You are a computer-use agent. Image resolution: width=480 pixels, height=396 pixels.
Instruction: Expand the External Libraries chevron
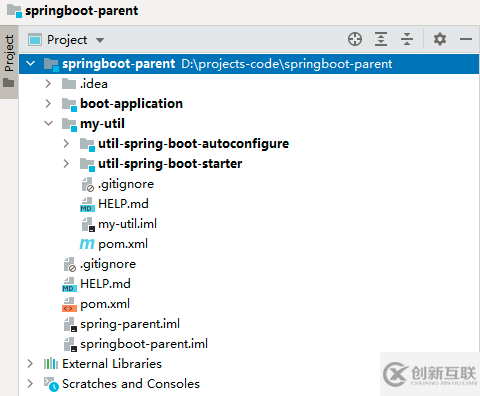30,364
